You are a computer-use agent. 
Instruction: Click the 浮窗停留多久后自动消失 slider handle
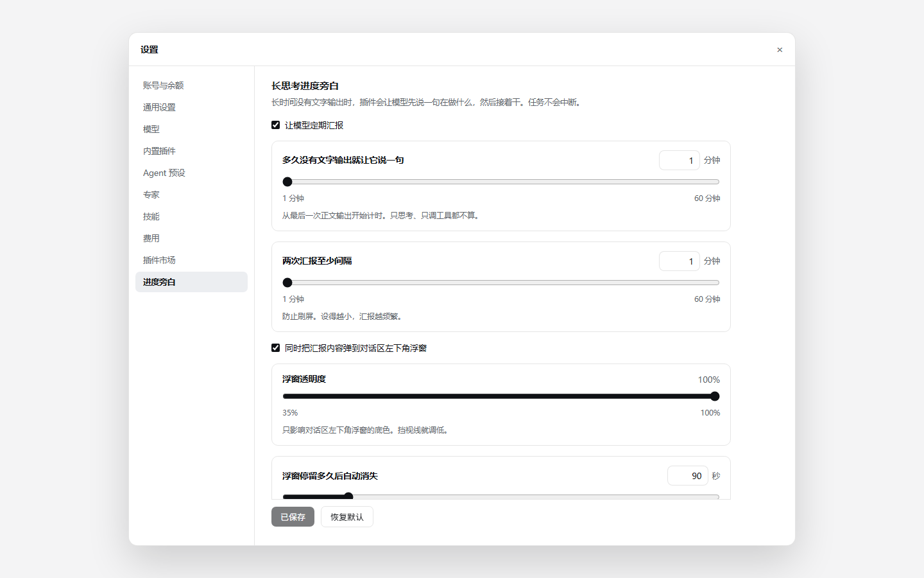pos(348,496)
